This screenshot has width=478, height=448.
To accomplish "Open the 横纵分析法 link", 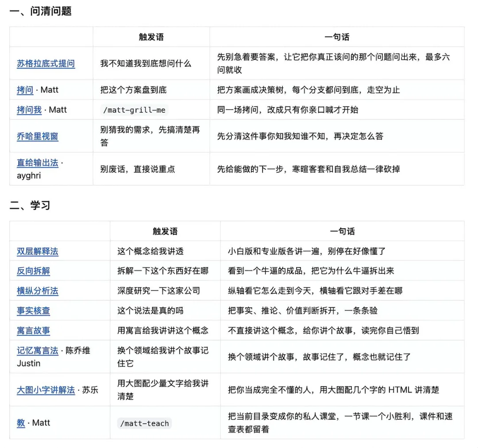I will (38, 291).
